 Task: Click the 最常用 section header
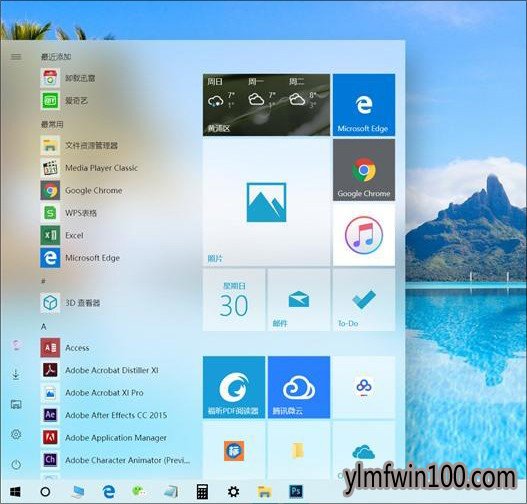pos(52,124)
